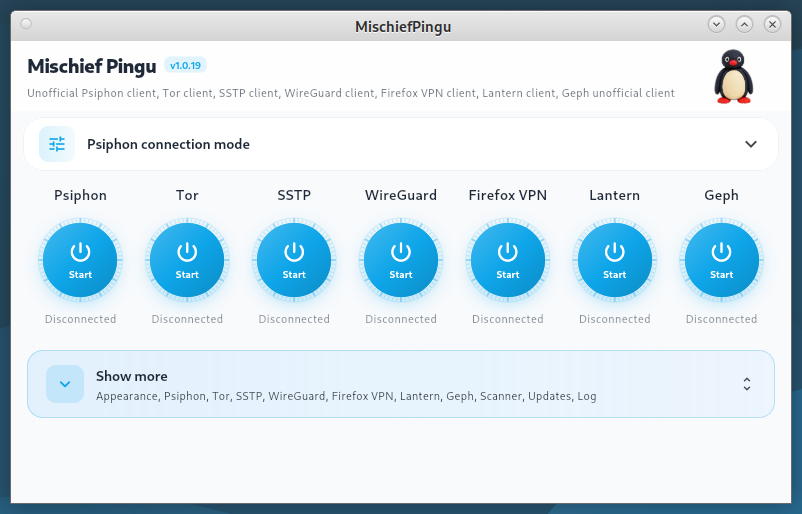Viewport: 802px width, 514px height.
Task: Click Disconnected status under SSTP
Action: (294, 319)
